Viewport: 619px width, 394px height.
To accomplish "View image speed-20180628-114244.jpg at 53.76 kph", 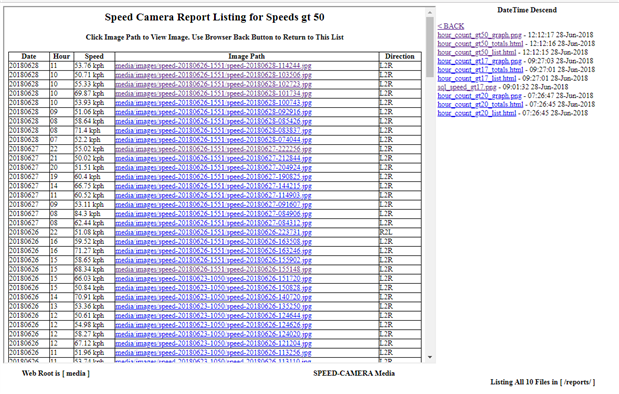I will (213, 66).
